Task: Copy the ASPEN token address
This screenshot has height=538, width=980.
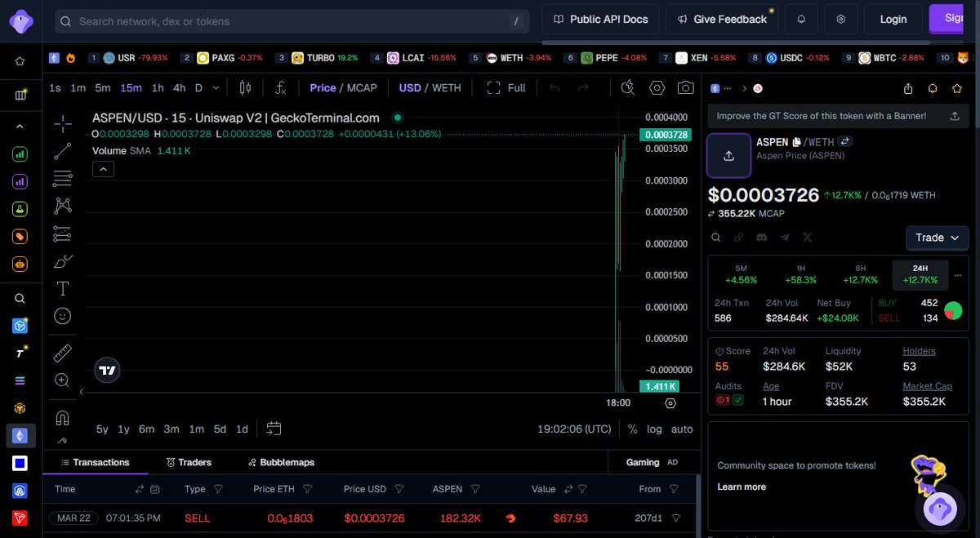Action: tap(797, 142)
